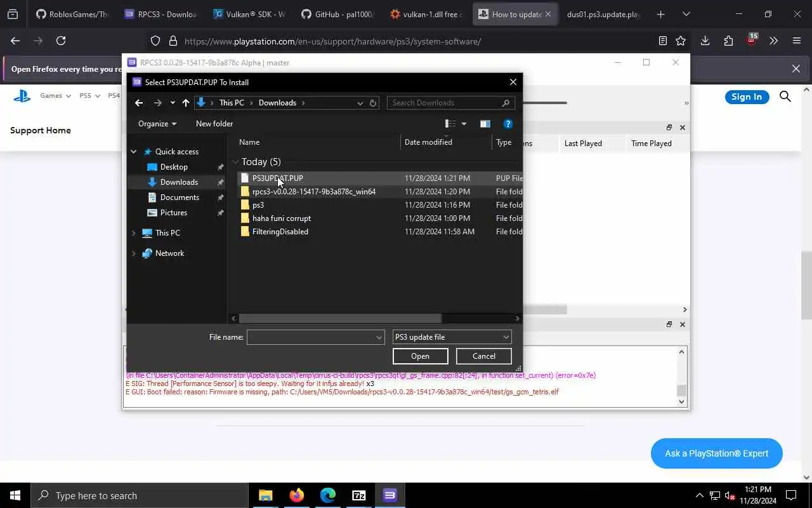
Task: Click New folder in the dialog toolbar
Action: tap(214, 124)
